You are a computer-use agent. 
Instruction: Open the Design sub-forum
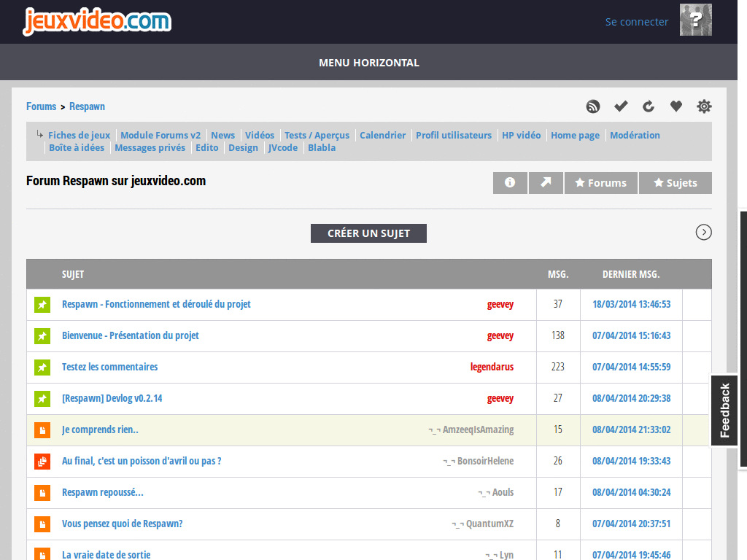pos(243,147)
